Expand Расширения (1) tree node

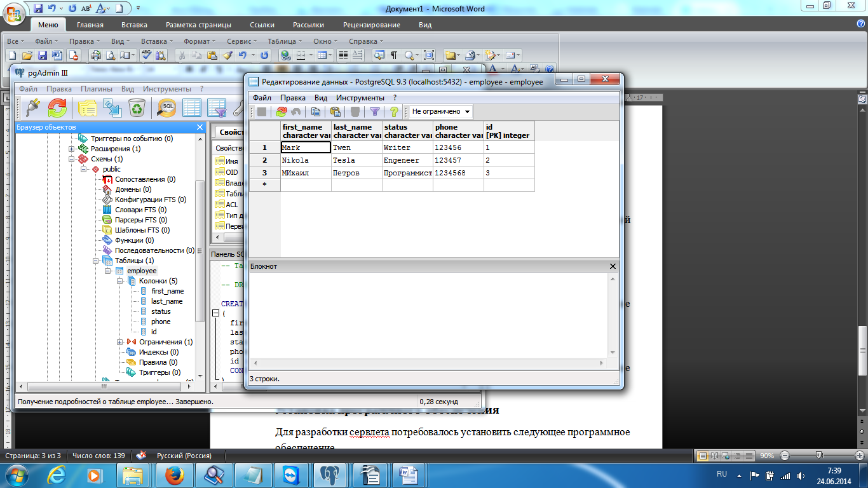(x=72, y=149)
